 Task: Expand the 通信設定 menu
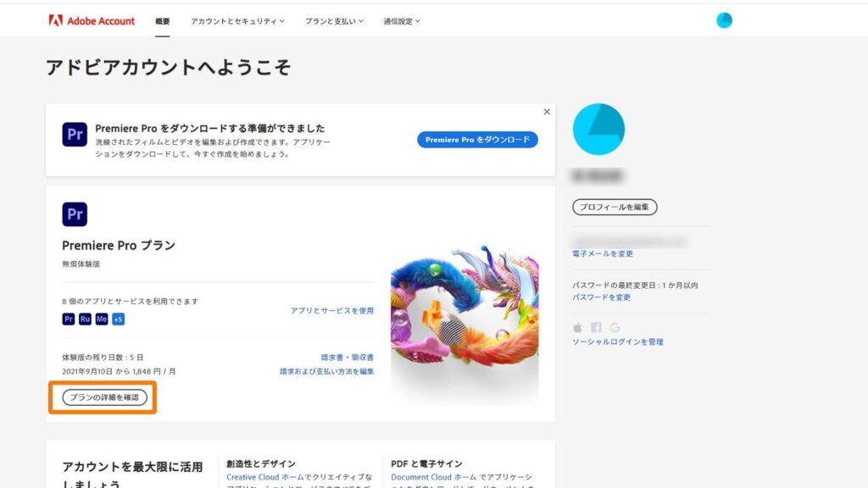(401, 21)
